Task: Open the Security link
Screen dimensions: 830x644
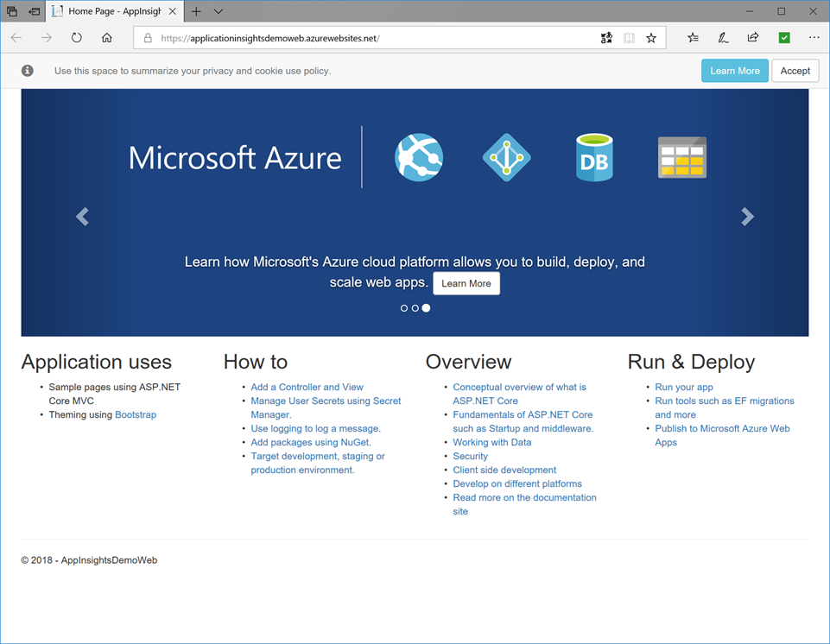Action: pyautogui.click(x=470, y=456)
